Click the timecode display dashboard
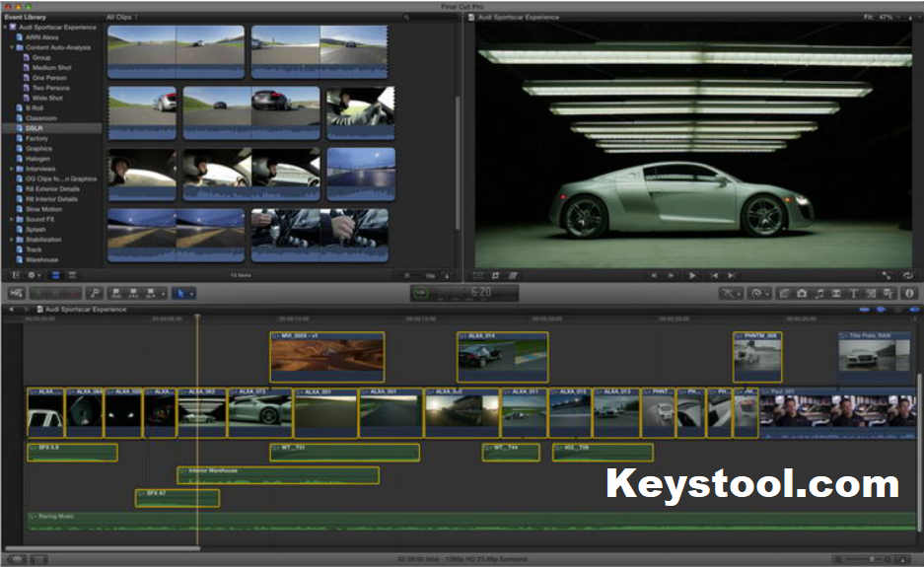Image resolution: width=924 pixels, height=567 pixels. pyautogui.click(x=464, y=293)
